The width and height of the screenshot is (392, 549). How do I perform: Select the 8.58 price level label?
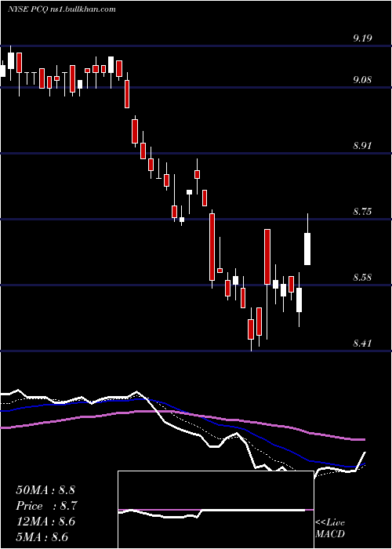coord(361,278)
